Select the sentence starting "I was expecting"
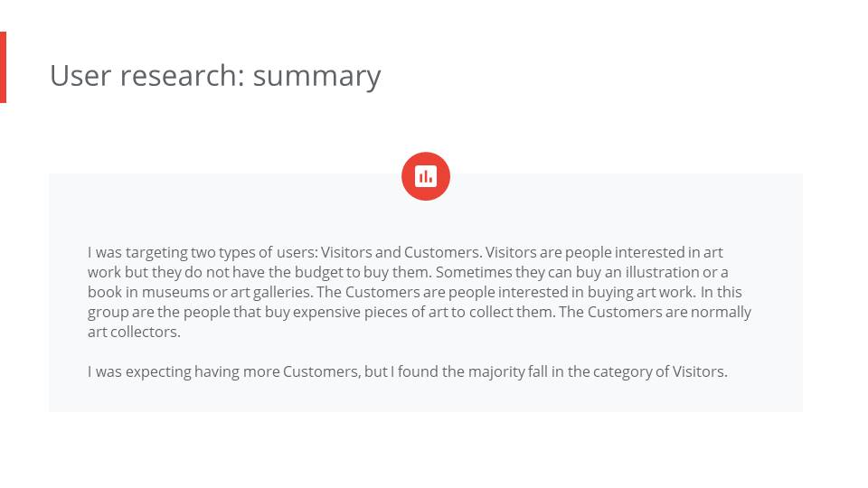The image size is (868, 488). [x=408, y=371]
